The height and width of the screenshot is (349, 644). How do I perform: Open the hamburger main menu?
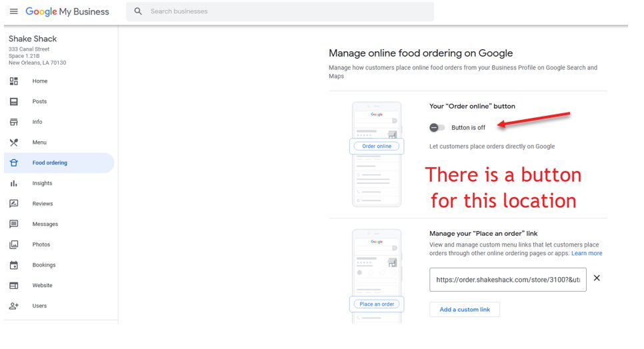click(13, 11)
